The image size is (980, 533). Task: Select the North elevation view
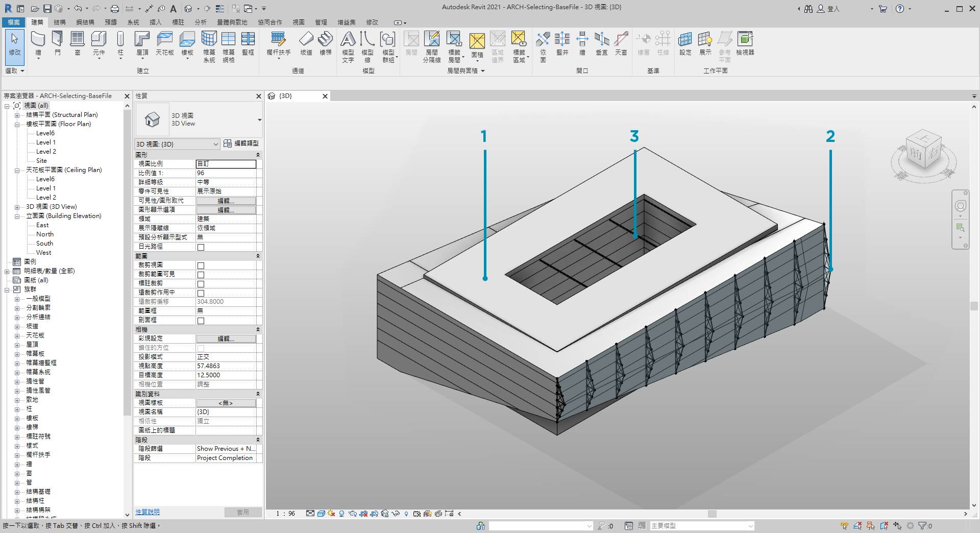pyautogui.click(x=45, y=234)
